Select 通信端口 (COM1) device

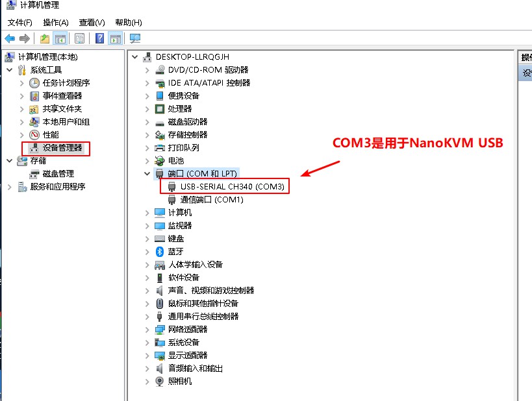(212, 200)
